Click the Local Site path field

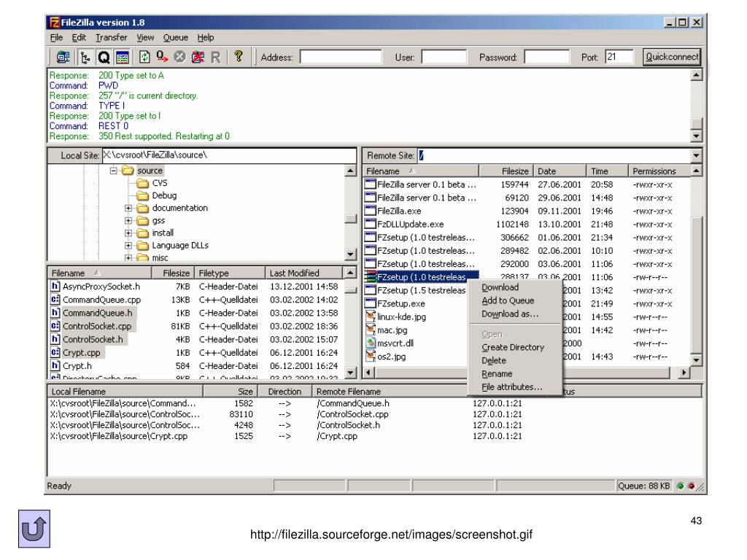point(229,155)
